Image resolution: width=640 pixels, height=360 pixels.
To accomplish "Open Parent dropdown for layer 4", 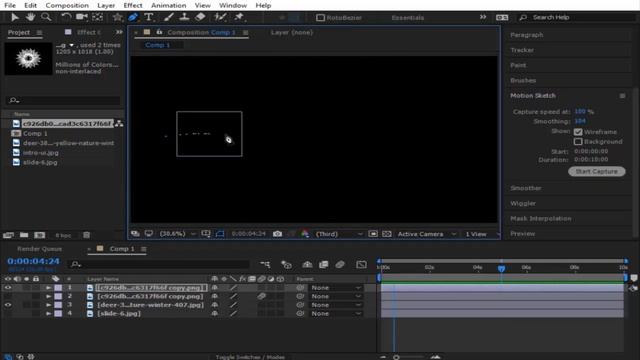I will click(x=336, y=313).
